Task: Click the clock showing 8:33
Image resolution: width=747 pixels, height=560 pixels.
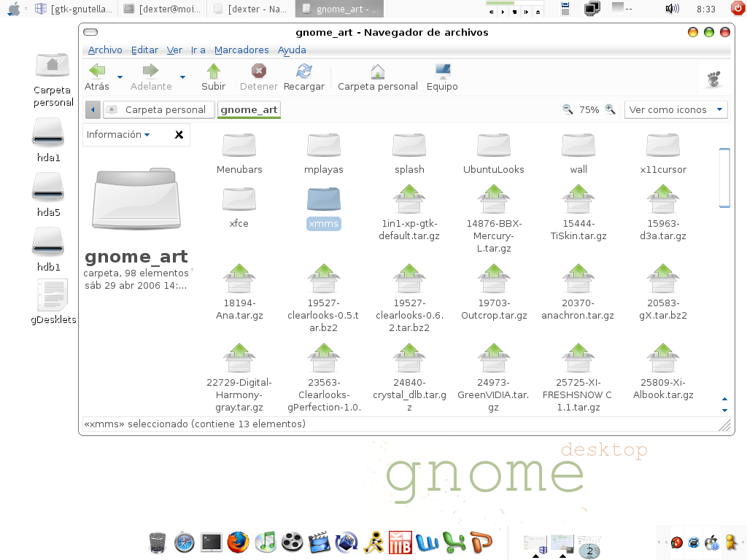Action: click(705, 9)
